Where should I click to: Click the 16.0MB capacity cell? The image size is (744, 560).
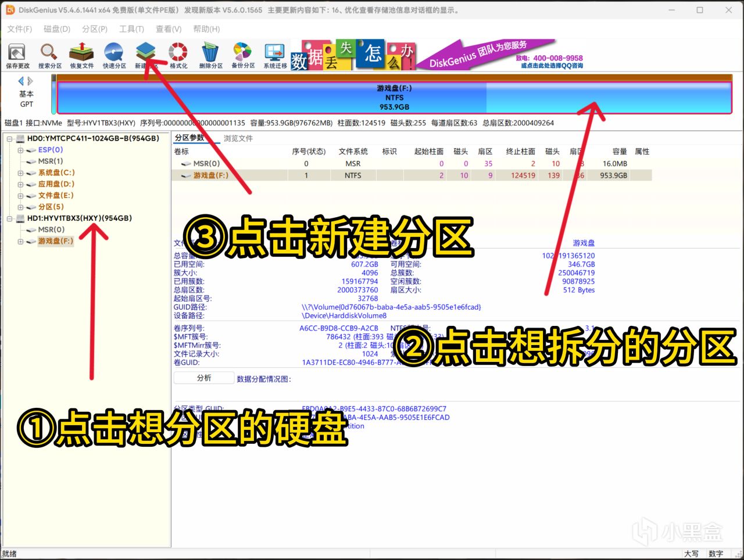point(615,164)
